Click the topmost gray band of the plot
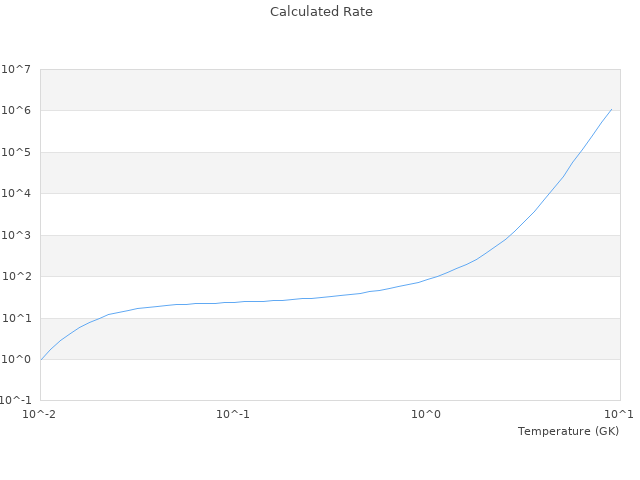Viewport: 640px width, 480px height. (x=330, y=90)
